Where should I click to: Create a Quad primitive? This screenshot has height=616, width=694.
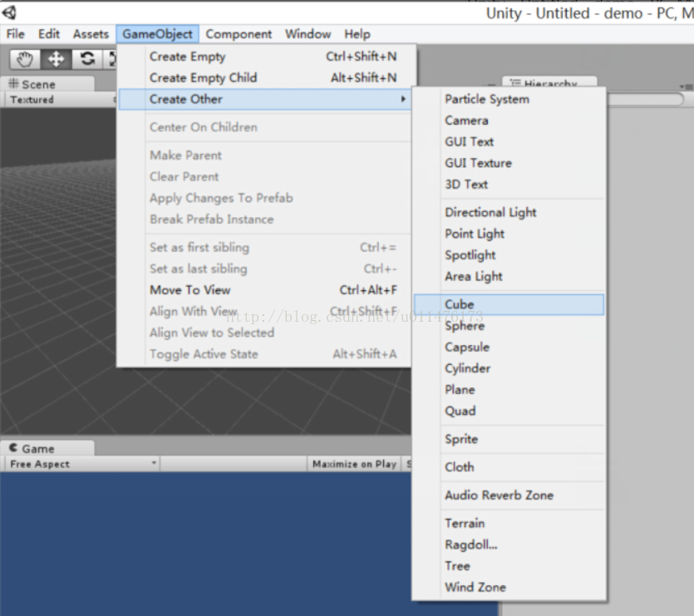point(509,411)
